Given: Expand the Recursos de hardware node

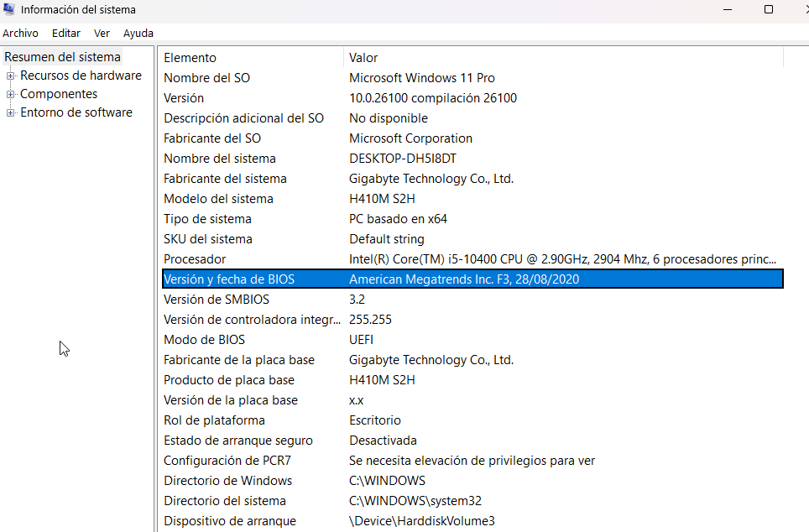Looking at the screenshot, I should [x=11, y=76].
